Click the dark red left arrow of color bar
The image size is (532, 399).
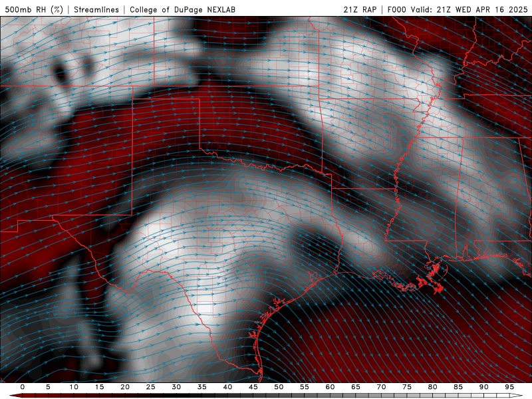tap(16, 396)
